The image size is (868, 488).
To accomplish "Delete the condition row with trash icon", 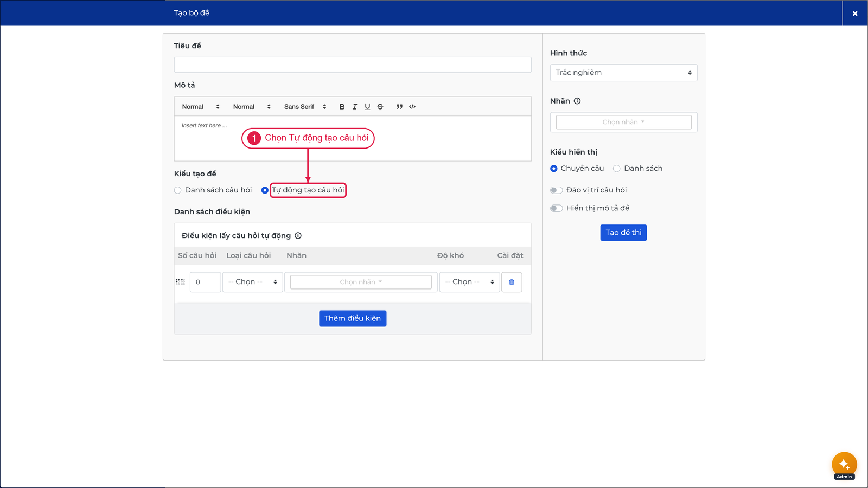I will [512, 282].
